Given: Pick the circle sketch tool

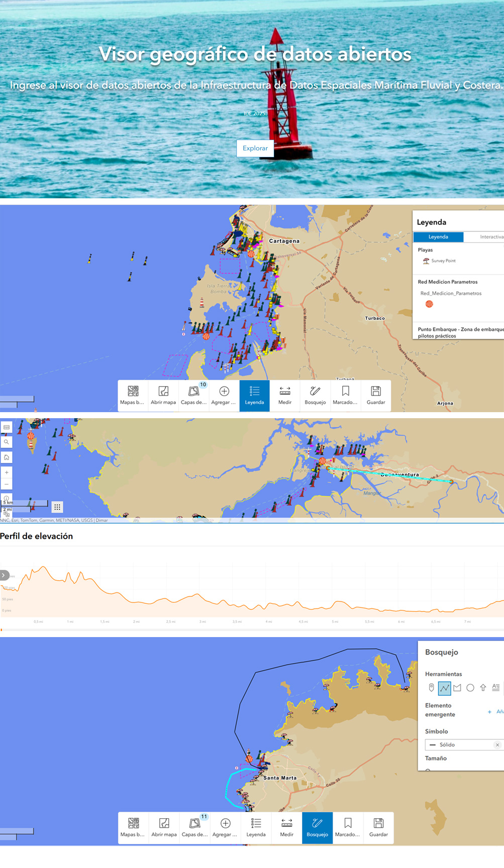Looking at the screenshot, I should pos(470,688).
